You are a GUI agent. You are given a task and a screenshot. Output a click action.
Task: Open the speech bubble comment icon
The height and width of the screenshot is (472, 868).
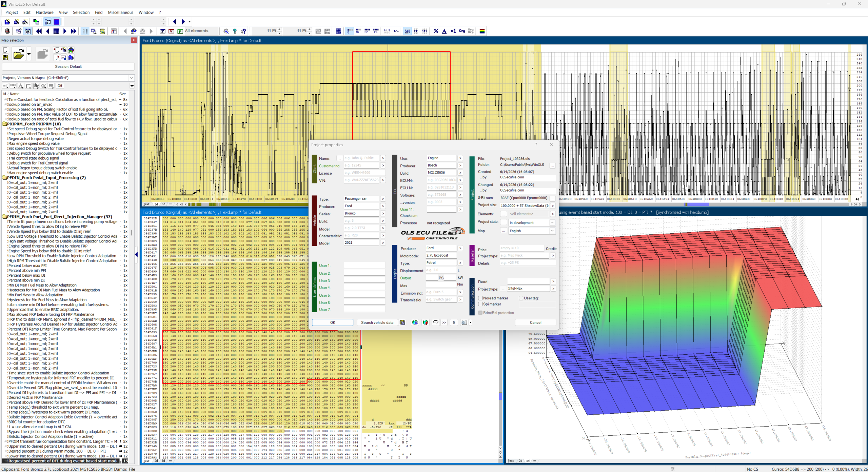(436, 322)
